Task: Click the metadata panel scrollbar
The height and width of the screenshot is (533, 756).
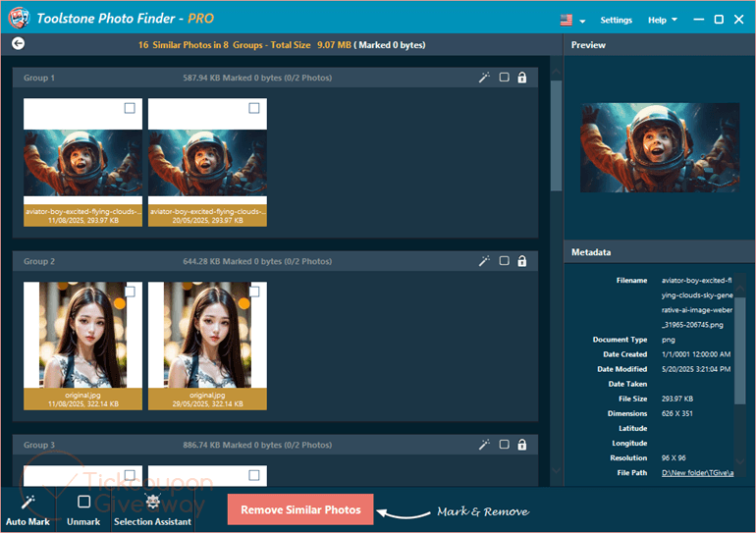Action: click(x=740, y=350)
